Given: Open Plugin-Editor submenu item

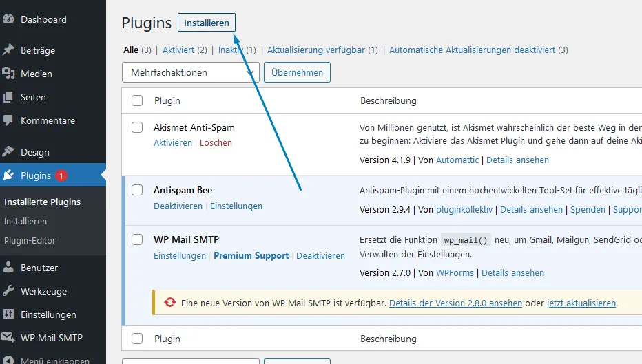Looking at the screenshot, I should coord(30,240).
